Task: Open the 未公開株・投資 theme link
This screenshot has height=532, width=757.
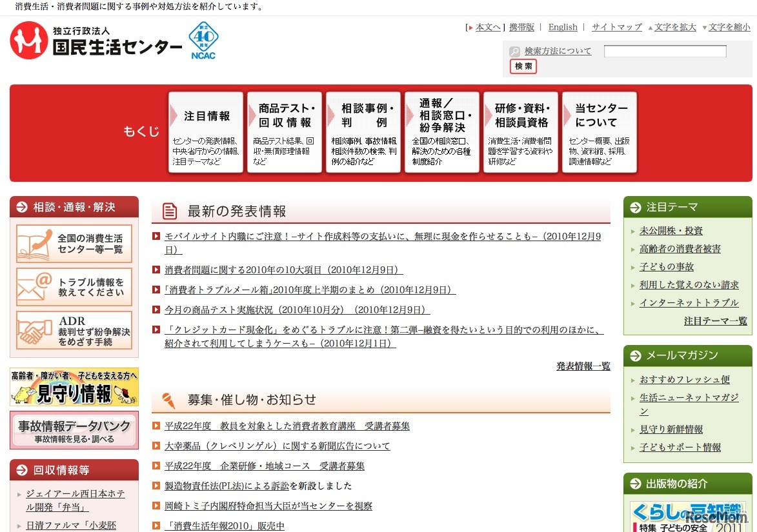Action: [671, 231]
